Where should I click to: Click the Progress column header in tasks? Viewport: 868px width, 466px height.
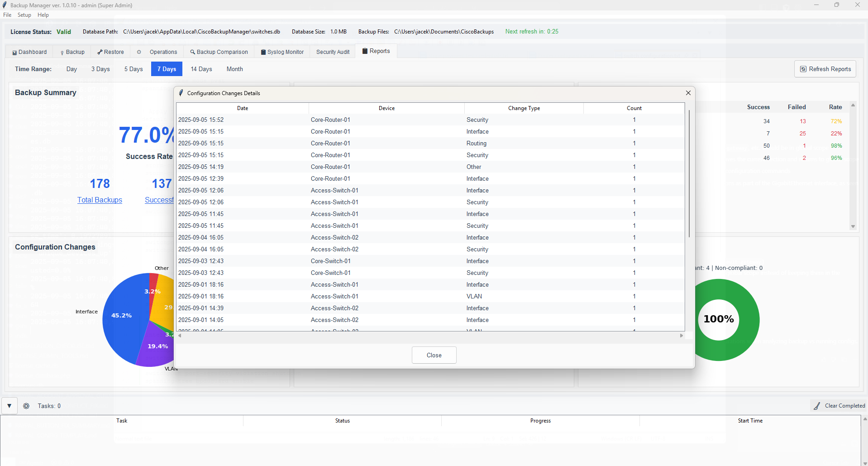click(540, 421)
